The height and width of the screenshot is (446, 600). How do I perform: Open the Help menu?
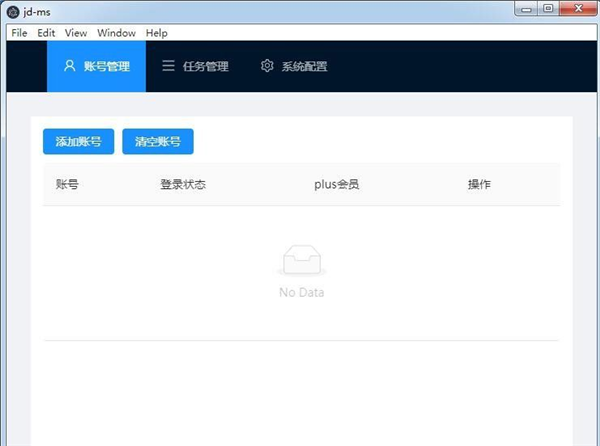157,33
